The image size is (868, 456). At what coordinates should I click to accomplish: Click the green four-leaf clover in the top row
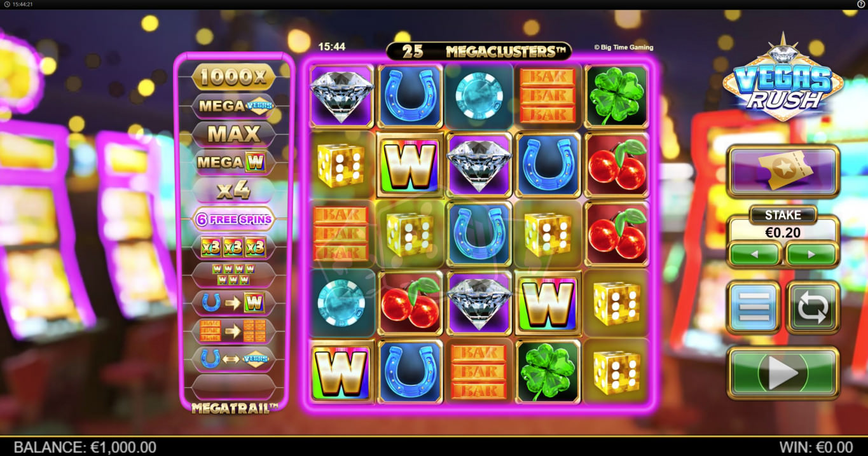point(616,96)
